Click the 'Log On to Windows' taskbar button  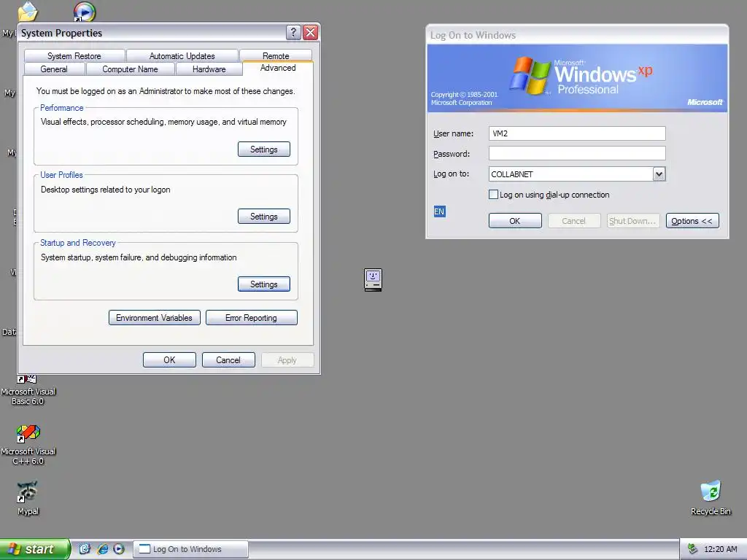click(190, 549)
